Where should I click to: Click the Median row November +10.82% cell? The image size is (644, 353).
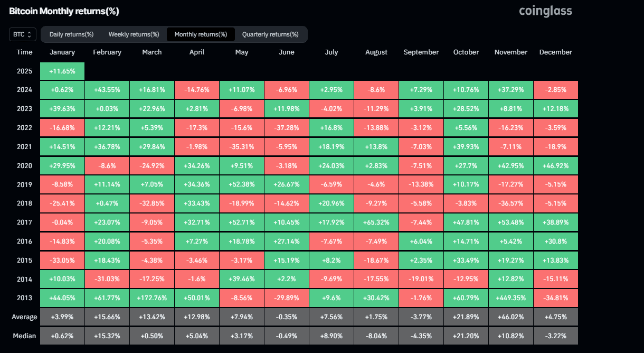[510, 336]
